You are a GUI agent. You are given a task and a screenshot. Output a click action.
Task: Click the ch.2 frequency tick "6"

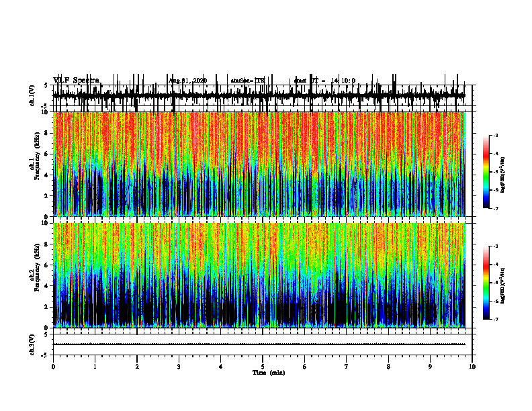47,265
